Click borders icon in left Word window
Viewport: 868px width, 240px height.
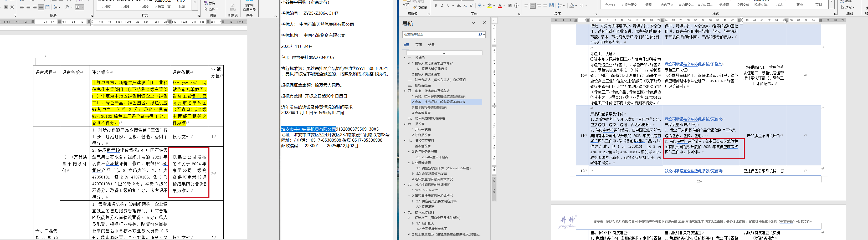click(x=78, y=7)
